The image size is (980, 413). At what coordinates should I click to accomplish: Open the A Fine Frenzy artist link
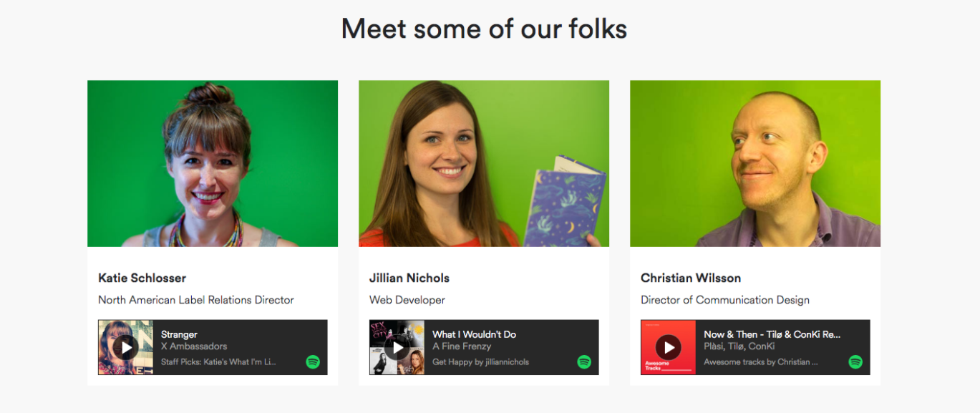[x=462, y=346]
